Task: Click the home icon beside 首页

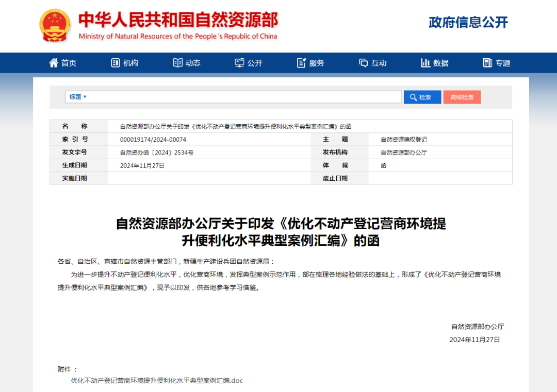Action: tap(54, 63)
